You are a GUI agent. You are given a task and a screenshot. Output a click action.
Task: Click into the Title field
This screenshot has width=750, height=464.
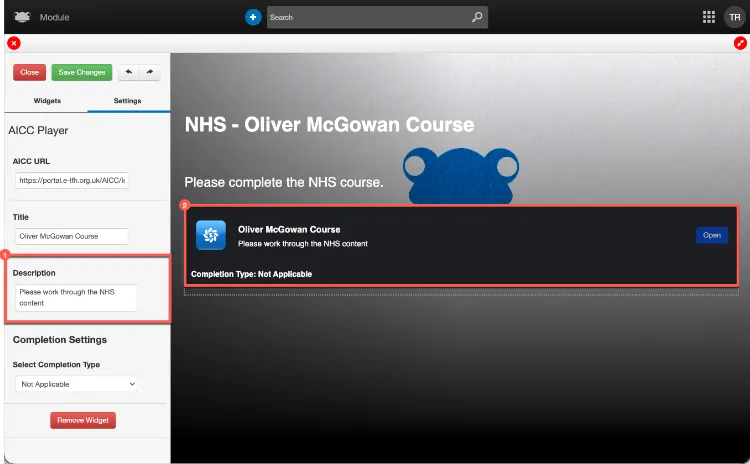coord(72,236)
